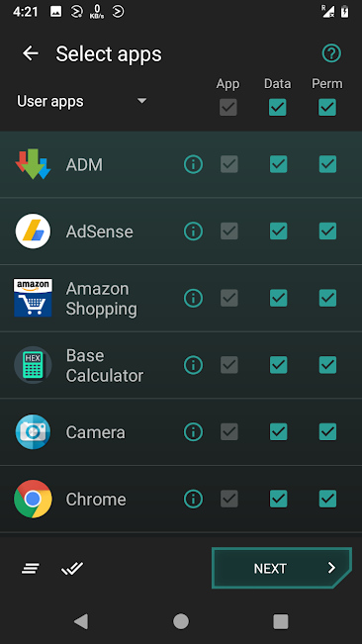Uncheck the Data header checkbox
Viewport: 362px width, 644px height.
coord(278,107)
